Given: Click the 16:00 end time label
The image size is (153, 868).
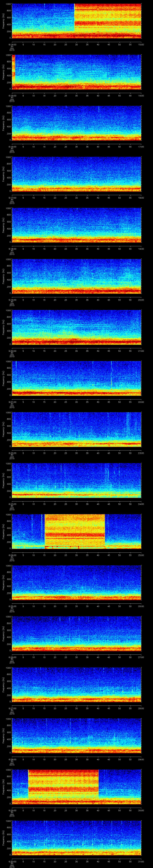Looking at the screenshot, I should [141, 96].
